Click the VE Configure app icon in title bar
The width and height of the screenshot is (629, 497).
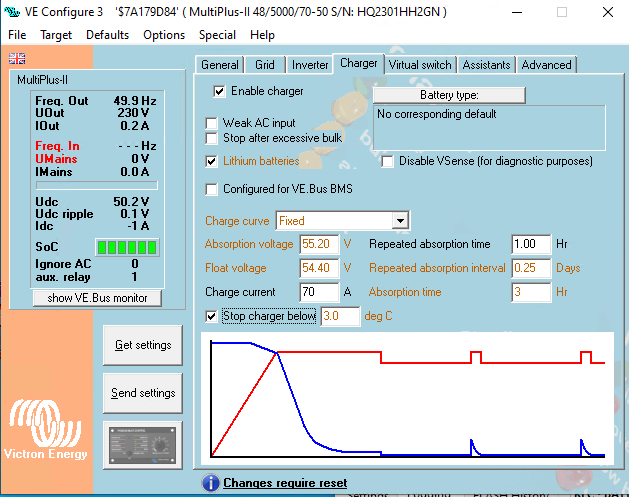12,11
